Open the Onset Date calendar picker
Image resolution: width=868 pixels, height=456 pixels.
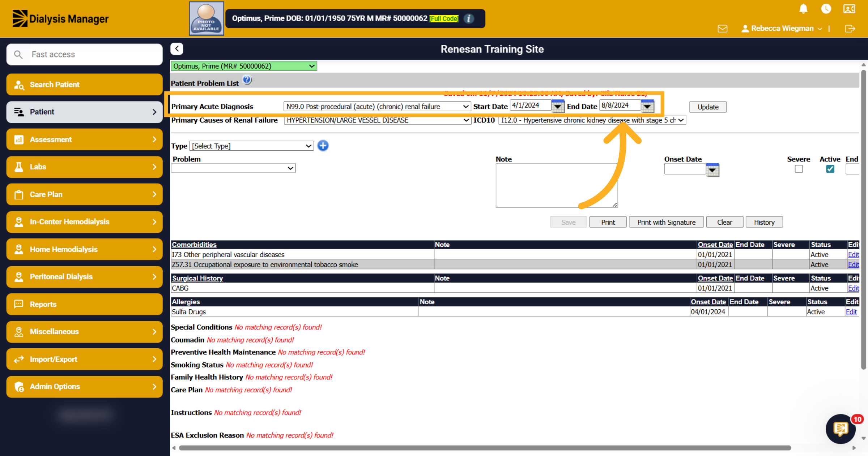pos(712,170)
